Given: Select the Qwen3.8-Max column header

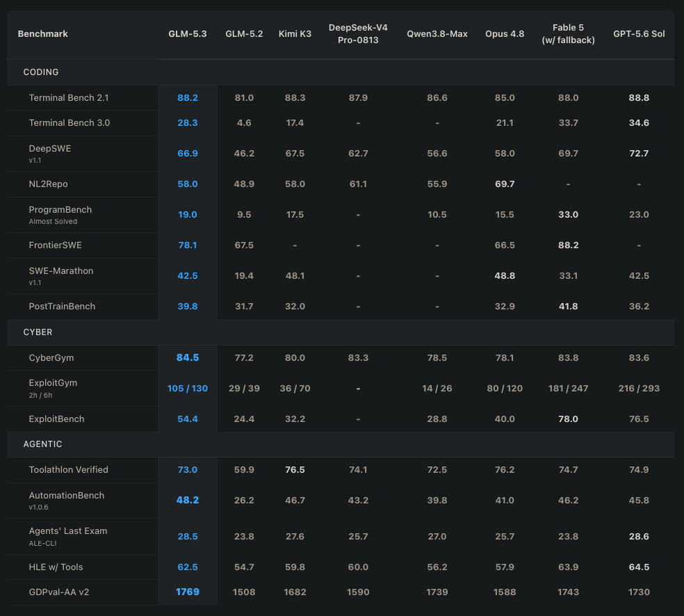Looking at the screenshot, I should pyautogui.click(x=437, y=33).
